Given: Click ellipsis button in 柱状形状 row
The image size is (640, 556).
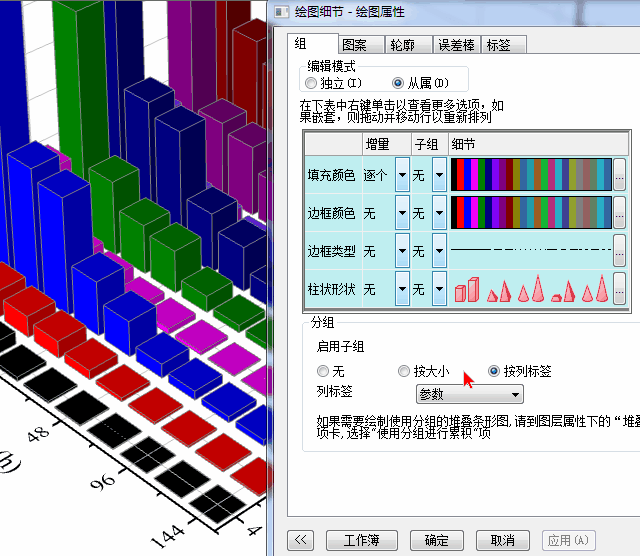Looking at the screenshot, I should click(x=619, y=289).
